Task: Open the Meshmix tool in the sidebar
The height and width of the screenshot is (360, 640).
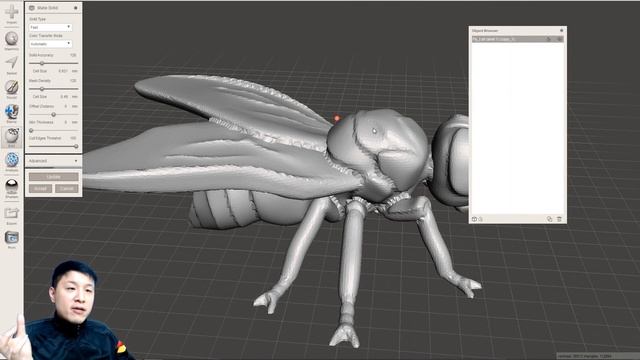Action: point(11,40)
